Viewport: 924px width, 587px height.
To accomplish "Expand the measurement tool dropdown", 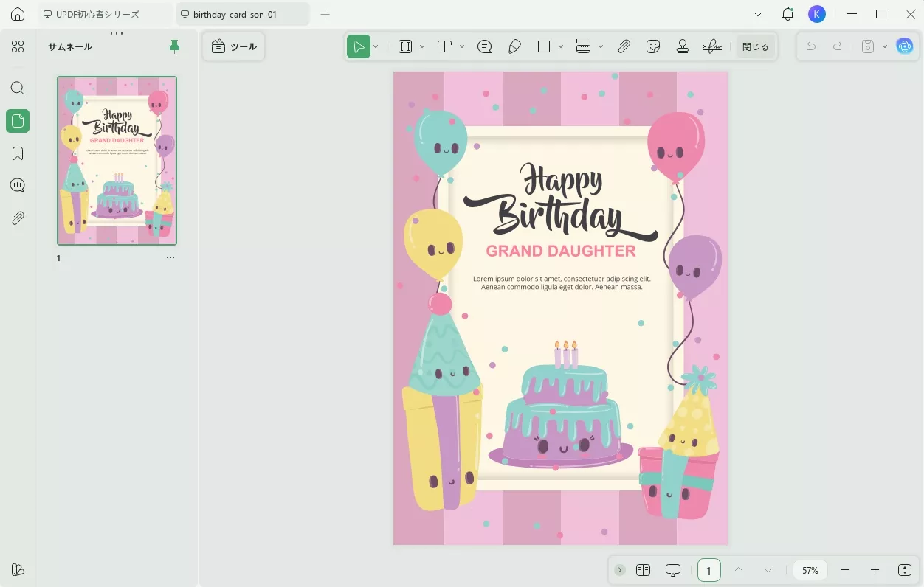I will tap(601, 46).
